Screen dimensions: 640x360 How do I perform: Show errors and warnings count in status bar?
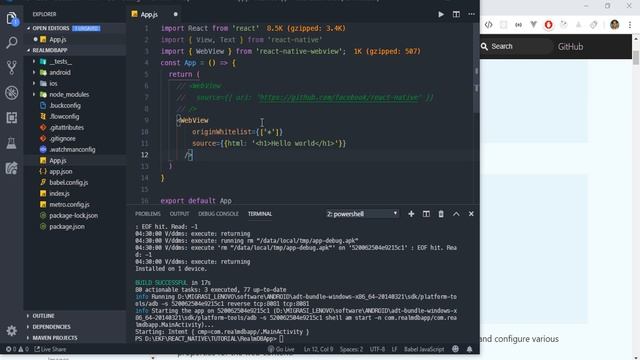(x=17, y=349)
